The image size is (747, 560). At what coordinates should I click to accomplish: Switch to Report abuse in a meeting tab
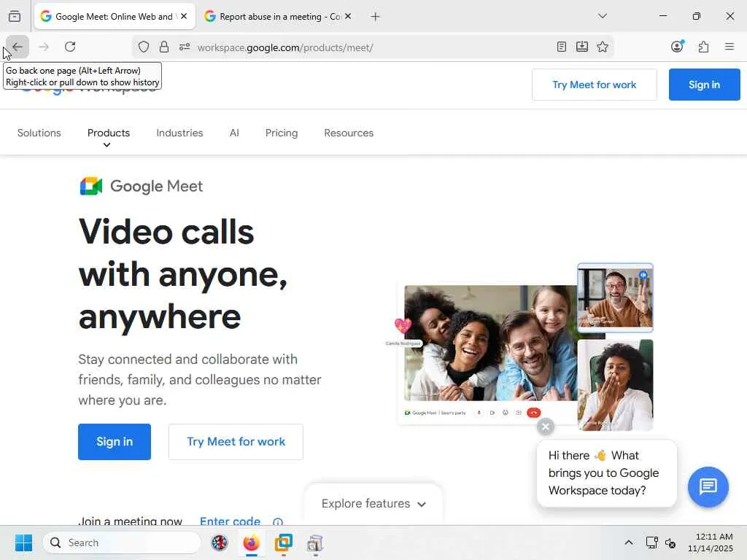[279, 17]
